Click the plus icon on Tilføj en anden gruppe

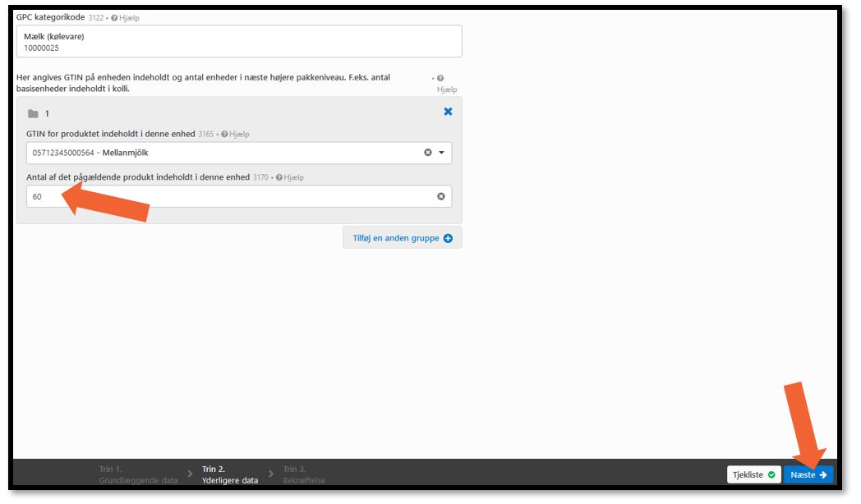[x=448, y=238]
